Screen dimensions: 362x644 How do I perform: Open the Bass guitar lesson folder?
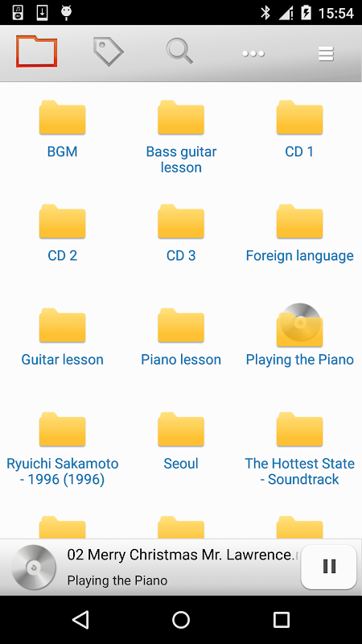point(181,136)
